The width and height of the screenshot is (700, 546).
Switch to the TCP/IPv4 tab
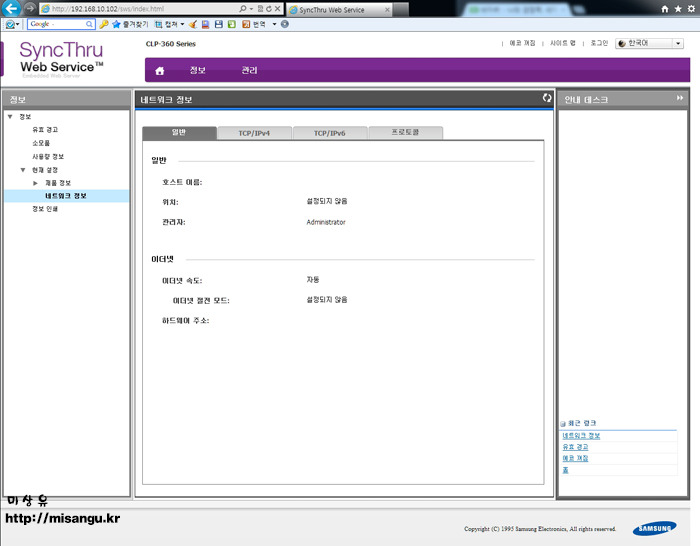point(254,133)
